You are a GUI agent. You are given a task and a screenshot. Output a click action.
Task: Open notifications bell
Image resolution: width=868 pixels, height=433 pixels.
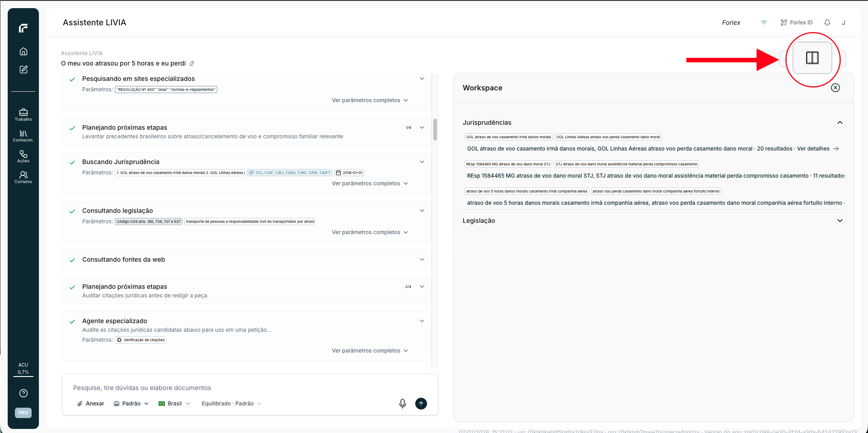[x=827, y=23]
